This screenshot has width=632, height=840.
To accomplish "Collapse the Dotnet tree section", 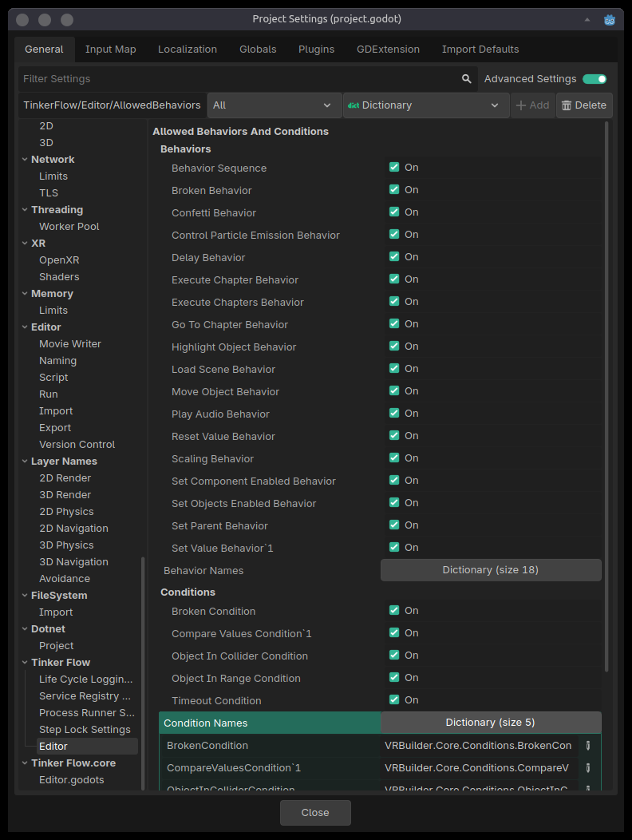I will pos(25,629).
